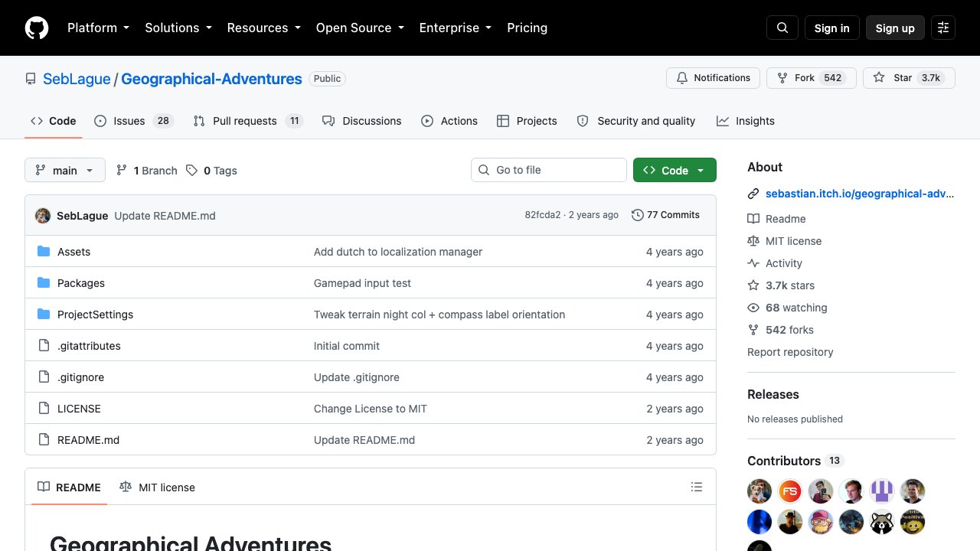This screenshot has width=980, height=551.
Task: Click the Notifications bell button
Action: [x=714, y=78]
